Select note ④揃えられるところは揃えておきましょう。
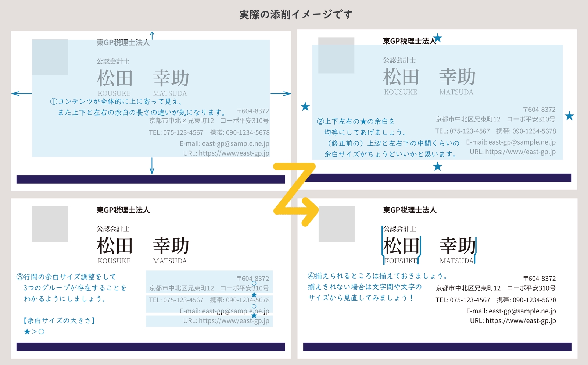Viewport: 588px width, 365px height. 378,276
